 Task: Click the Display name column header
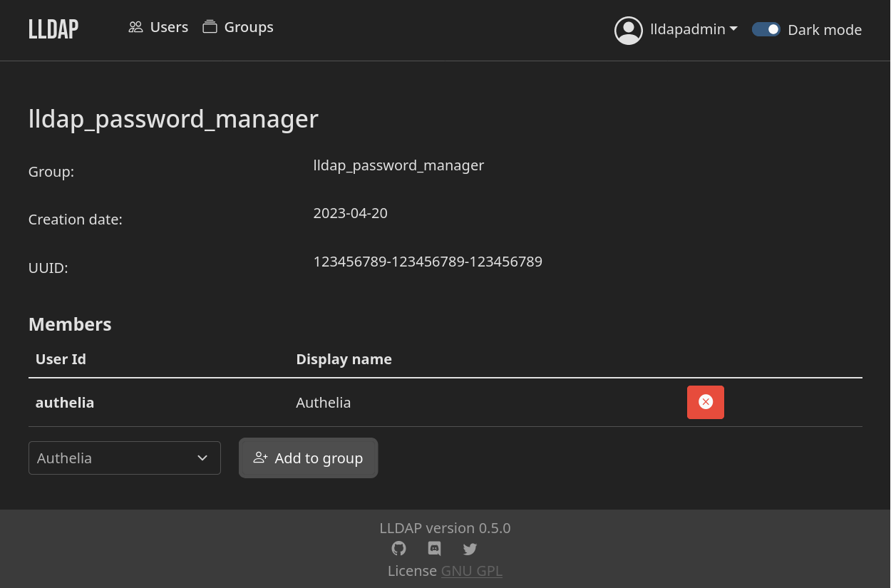click(x=344, y=359)
